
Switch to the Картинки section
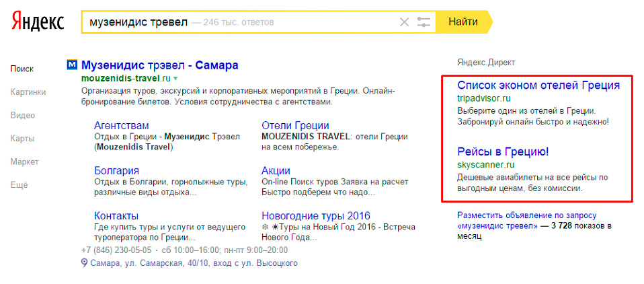coord(28,92)
